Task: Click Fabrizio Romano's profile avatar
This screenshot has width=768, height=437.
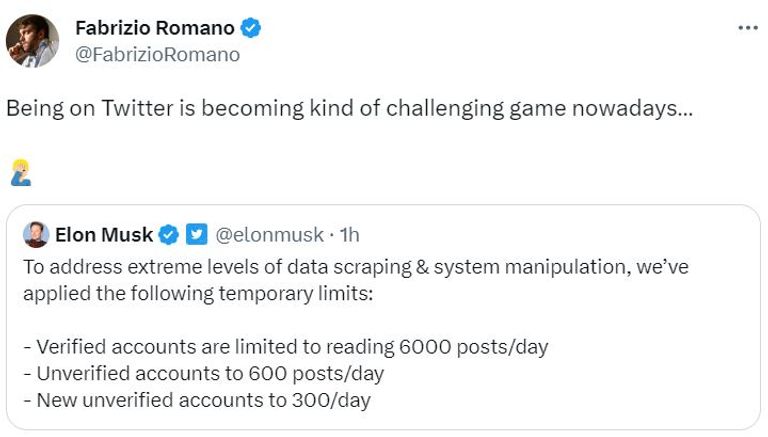Action: [32, 41]
